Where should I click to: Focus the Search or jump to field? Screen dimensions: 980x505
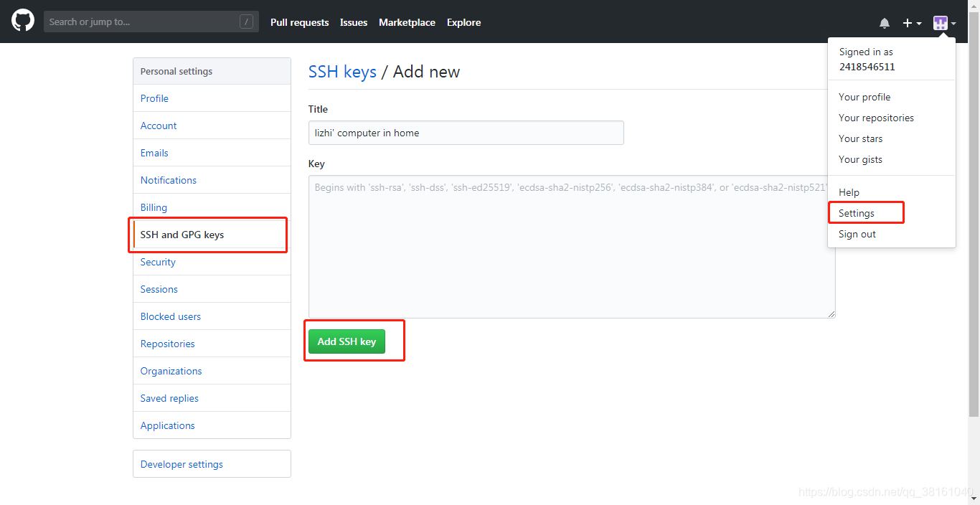tap(151, 22)
